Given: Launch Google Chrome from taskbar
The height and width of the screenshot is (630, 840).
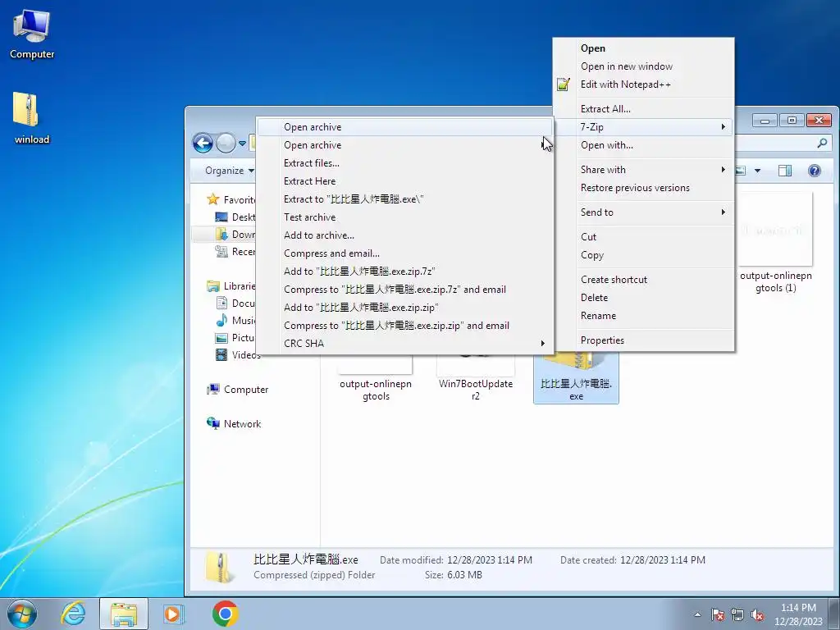Looking at the screenshot, I should 225,614.
